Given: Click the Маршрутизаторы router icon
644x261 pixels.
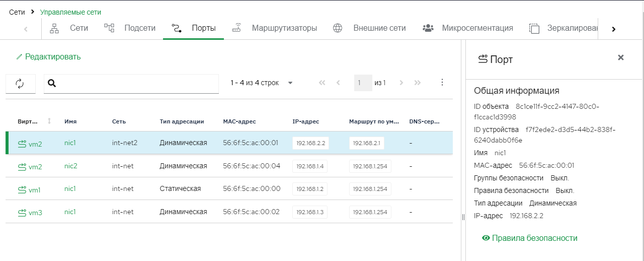Looking at the screenshot, I should (236, 28).
